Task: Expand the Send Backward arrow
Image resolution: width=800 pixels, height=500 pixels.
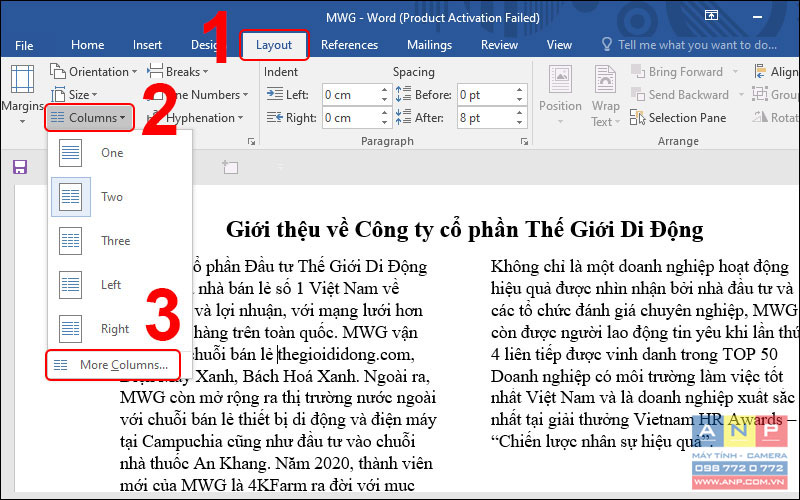Action: pos(741,95)
